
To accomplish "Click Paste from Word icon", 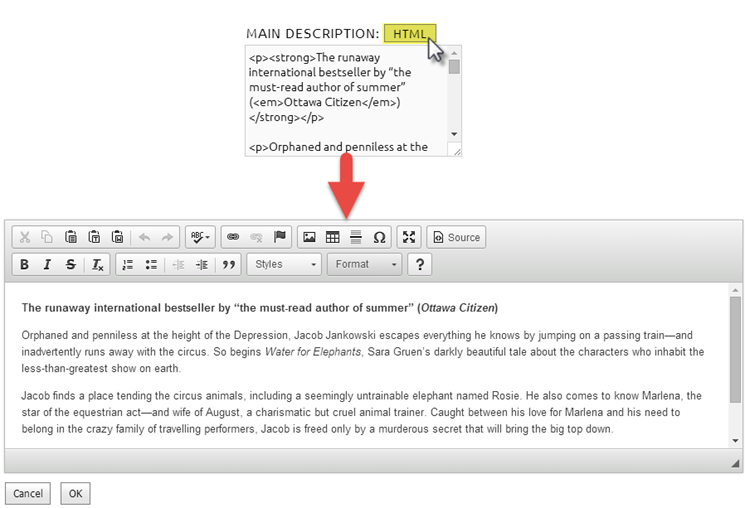I will [117, 237].
